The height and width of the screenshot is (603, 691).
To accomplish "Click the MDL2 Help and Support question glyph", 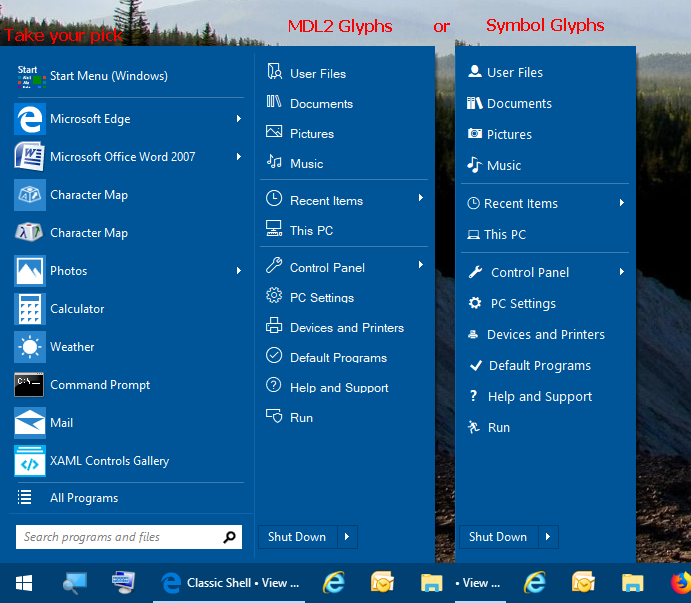I will coord(274,385).
